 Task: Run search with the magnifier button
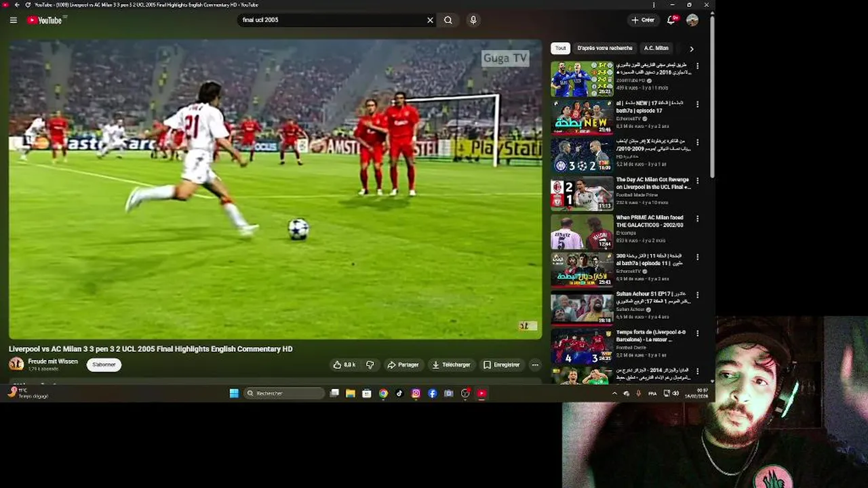448,20
